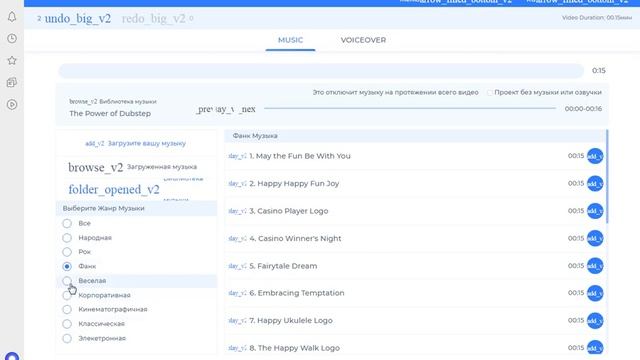This screenshot has width=640, height=360.
Task: Play track 6 Embracing Temptation
Action: 238,293
